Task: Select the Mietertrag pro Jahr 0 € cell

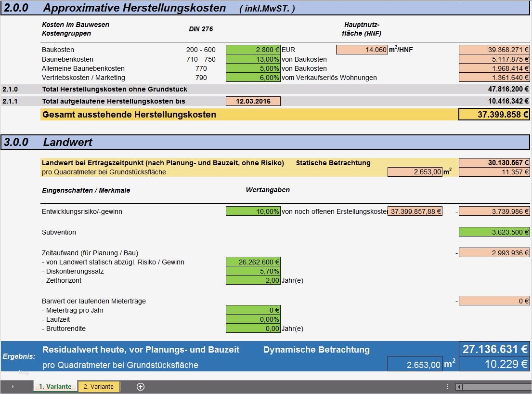Action: [253, 310]
